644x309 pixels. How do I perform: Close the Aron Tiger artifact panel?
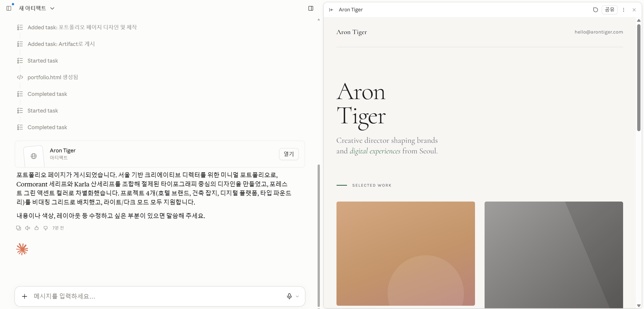coord(634,10)
